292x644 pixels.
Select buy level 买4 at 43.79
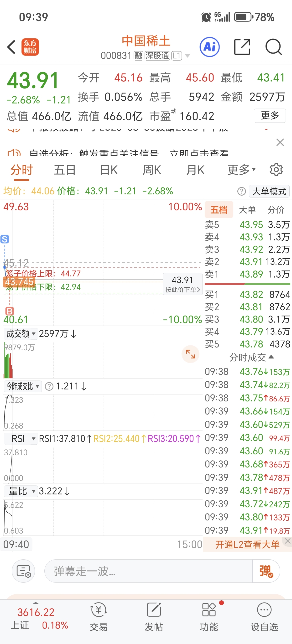pos(247,332)
